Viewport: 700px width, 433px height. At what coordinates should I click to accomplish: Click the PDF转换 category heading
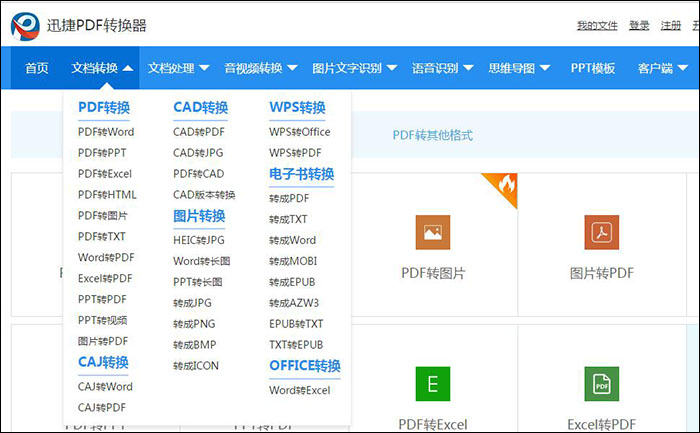[x=104, y=108]
